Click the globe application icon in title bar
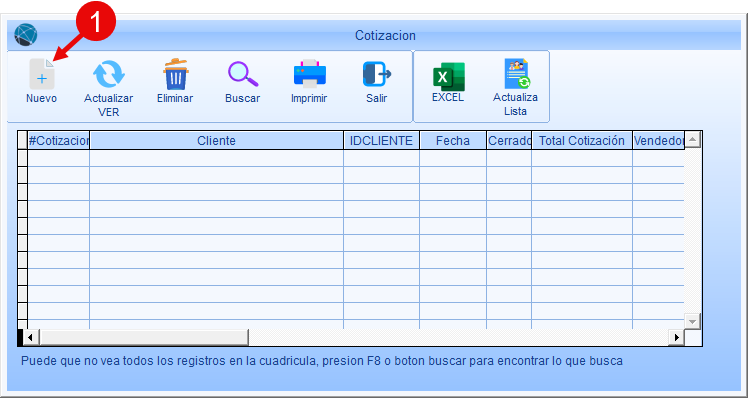The height and width of the screenshot is (398, 748). (26, 35)
